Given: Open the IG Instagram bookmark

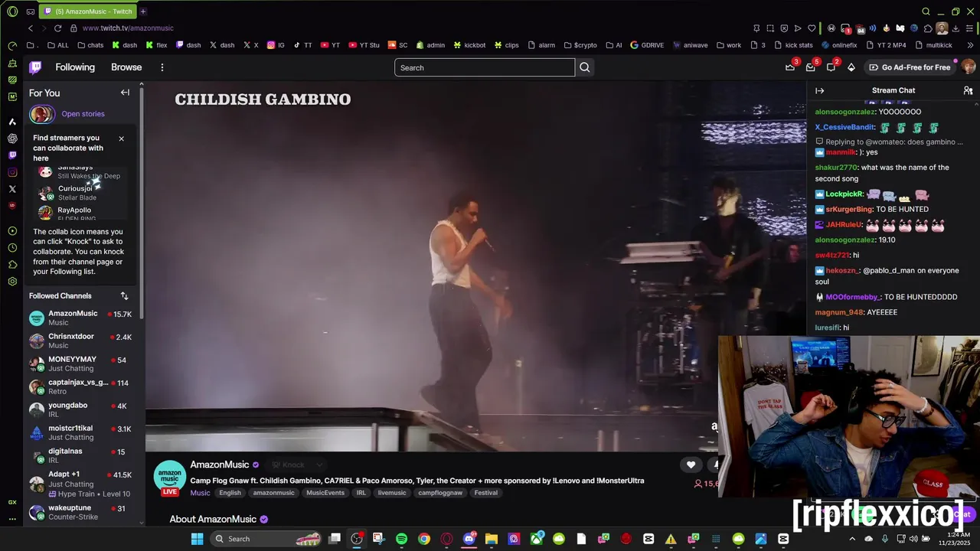Looking at the screenshot, I should pyautogui.click(x=276, y=45).
